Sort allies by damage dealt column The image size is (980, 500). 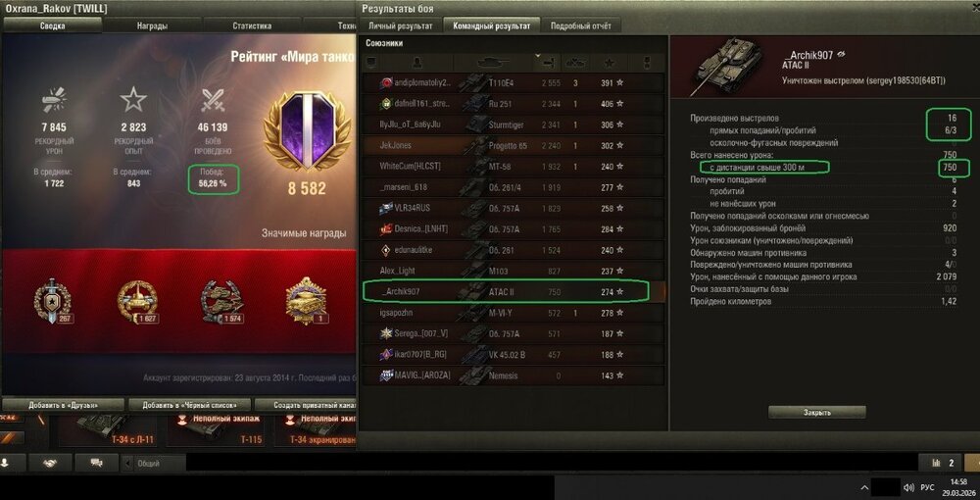coord(546,63)
